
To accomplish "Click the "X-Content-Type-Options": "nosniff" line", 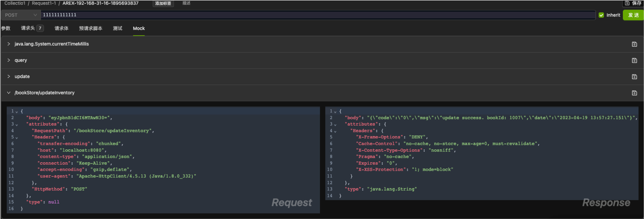I will [x=406, y=150].
